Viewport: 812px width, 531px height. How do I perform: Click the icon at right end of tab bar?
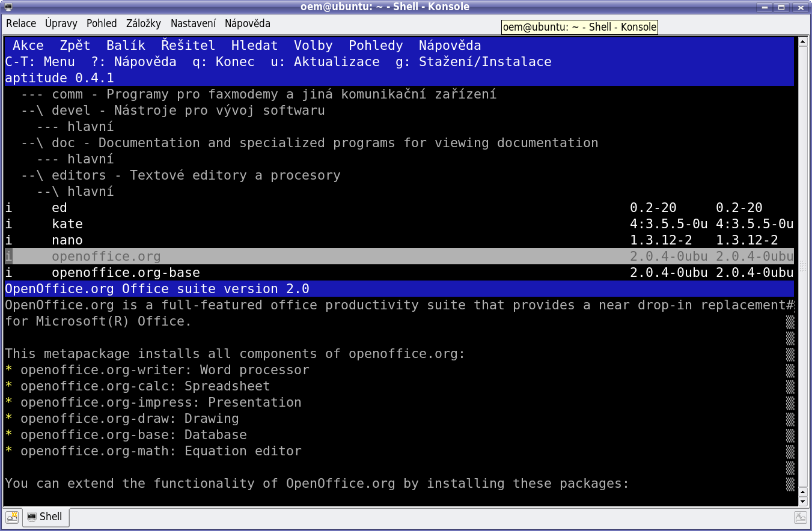[x=801, y=517]
